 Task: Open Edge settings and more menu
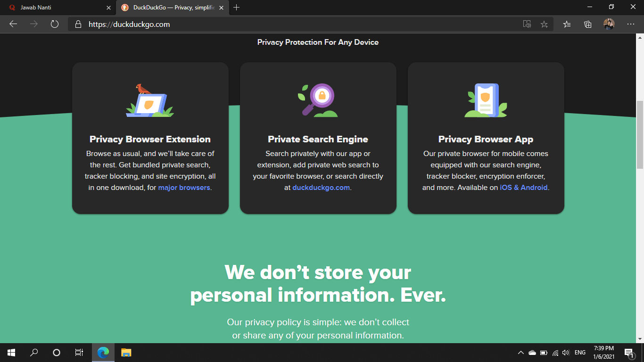(631, 24)
